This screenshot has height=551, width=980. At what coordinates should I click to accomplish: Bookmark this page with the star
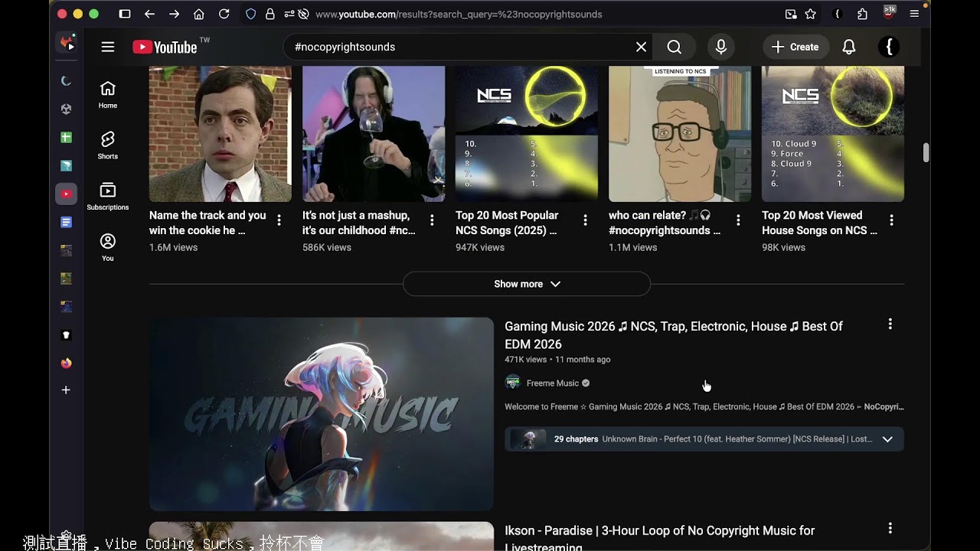click(x=811, y=14)
